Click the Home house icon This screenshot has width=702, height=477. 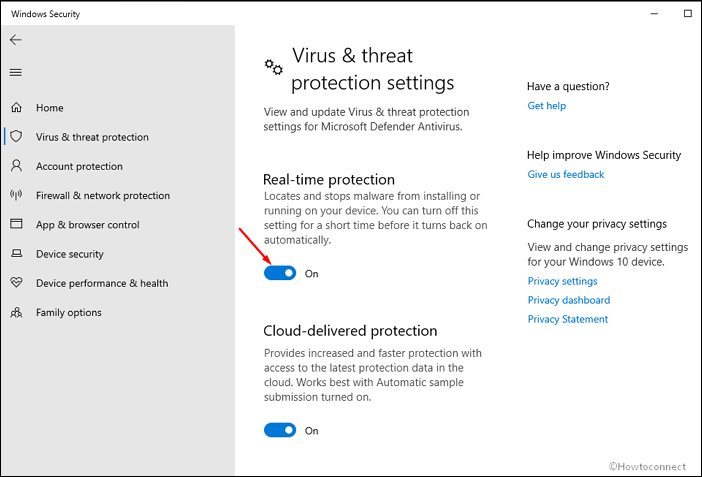tap(16, 107)
